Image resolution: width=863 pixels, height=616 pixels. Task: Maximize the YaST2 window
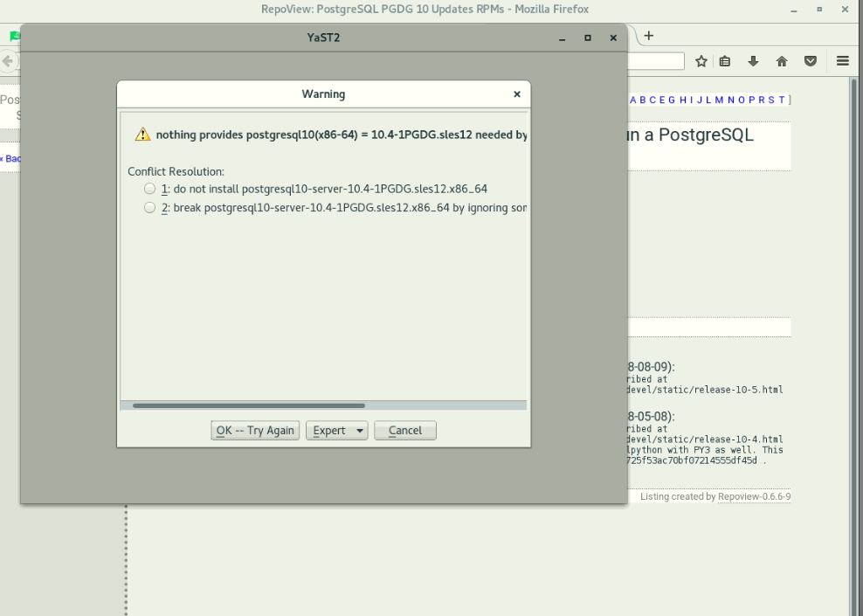[x=588, y=38]
